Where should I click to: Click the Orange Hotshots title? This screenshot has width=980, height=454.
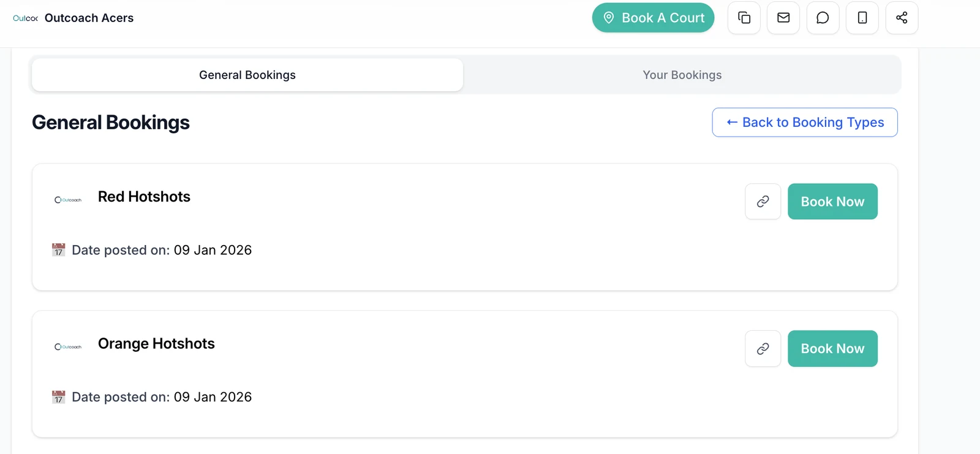[x=156, y=344]
